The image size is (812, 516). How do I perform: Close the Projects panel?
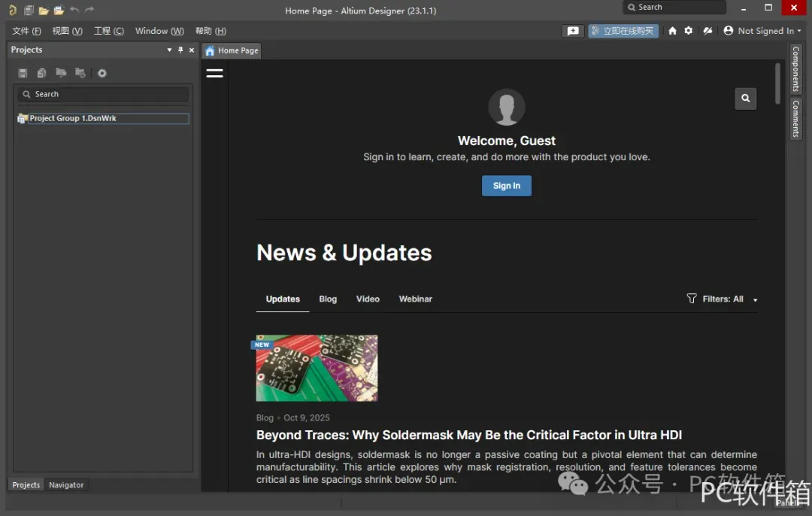192,50
